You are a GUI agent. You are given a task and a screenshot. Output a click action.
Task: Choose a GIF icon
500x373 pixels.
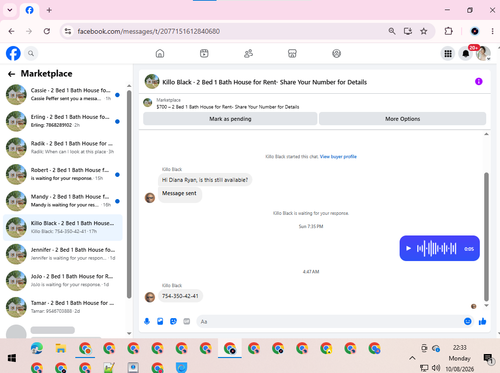point(187,321)
